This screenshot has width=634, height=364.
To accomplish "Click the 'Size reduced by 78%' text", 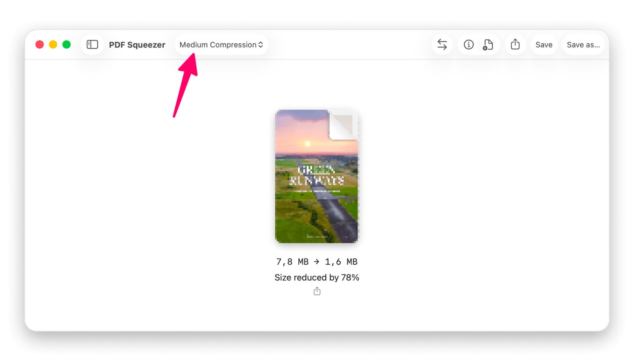I will 317,277.
